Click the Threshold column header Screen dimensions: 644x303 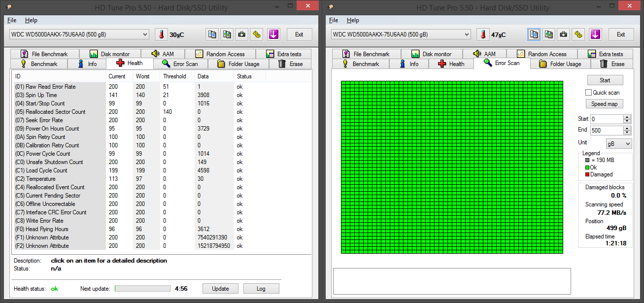[x=177, y=76]
